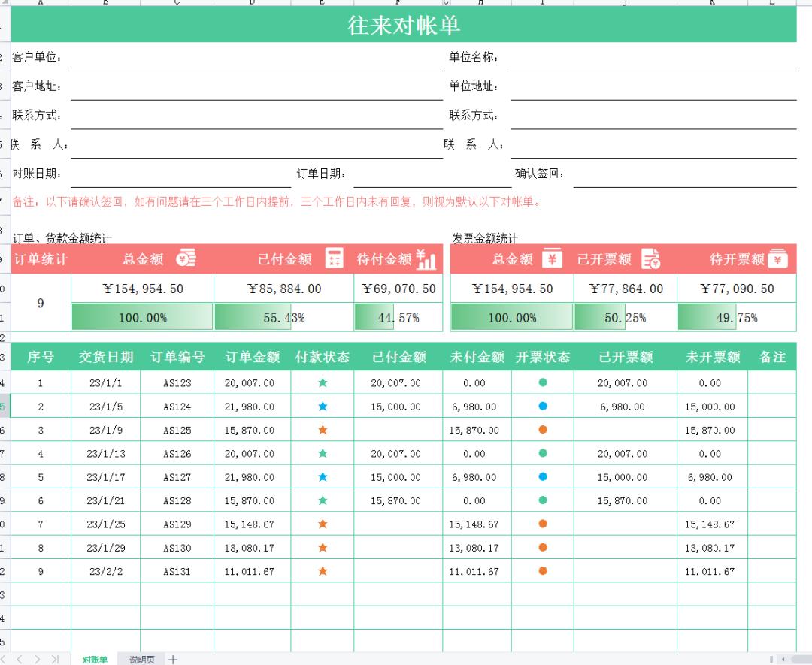Viewport: 812px width, 665px height.
Task: Switch to the 说明页 sheet tab
Action: click(143, 659)
